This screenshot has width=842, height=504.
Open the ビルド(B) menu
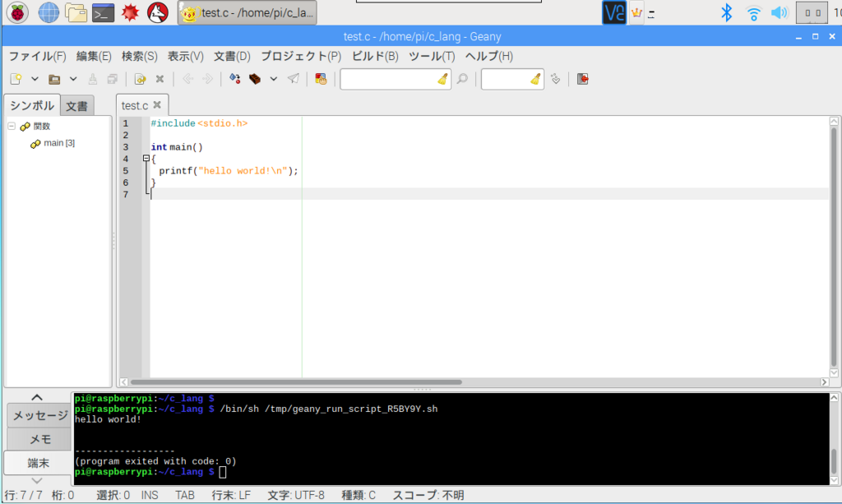(x=375, y=57)
